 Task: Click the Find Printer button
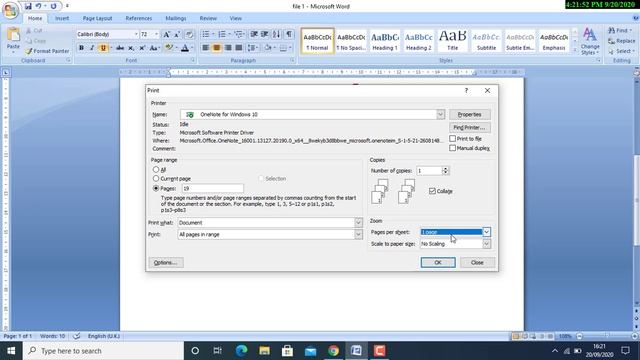469,127
